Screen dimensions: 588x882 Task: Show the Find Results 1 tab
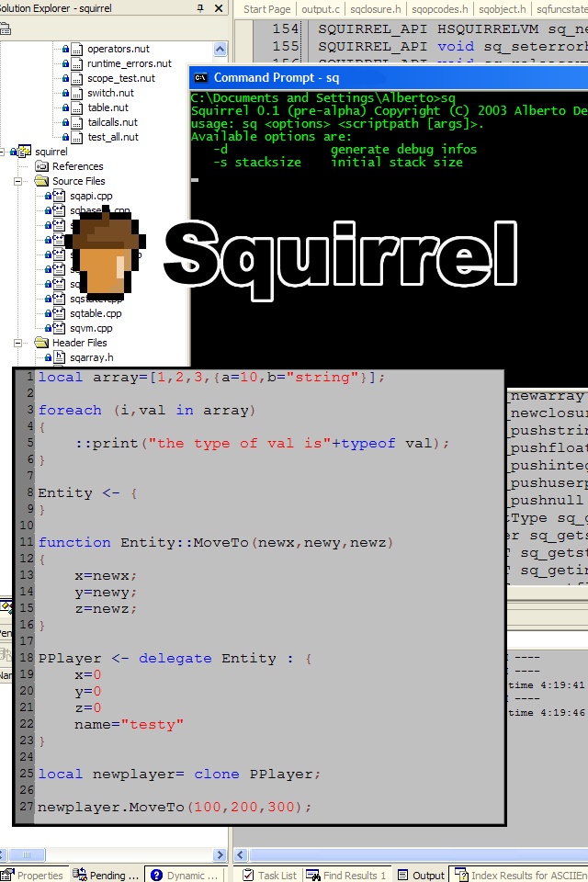[346, 875]
